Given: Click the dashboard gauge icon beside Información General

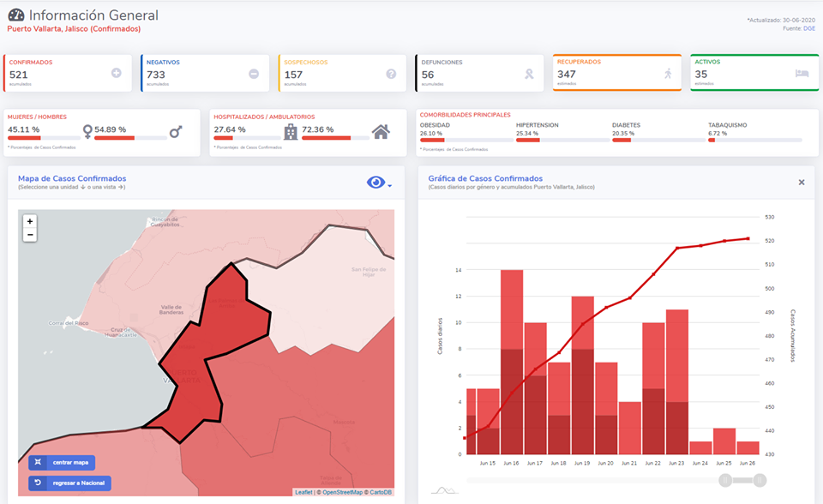Looking at the screenshot, I should pos(16,15).
